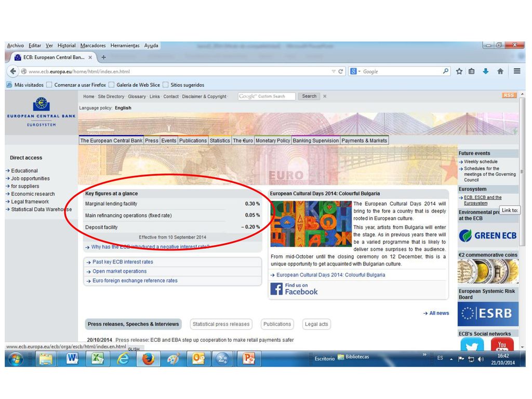Image resolution: width=532 pixels, height=399 pixels.
Task: Open Más visitados bookmark
Action: (25, 85)
